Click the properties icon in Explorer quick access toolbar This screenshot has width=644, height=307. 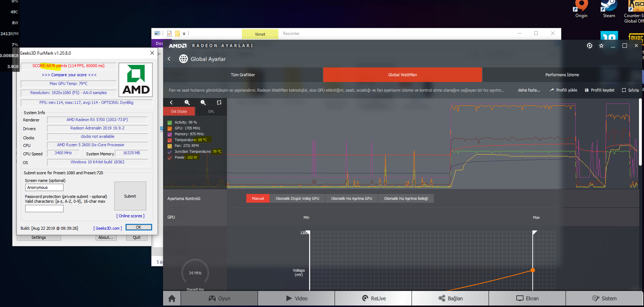point(169,34)
